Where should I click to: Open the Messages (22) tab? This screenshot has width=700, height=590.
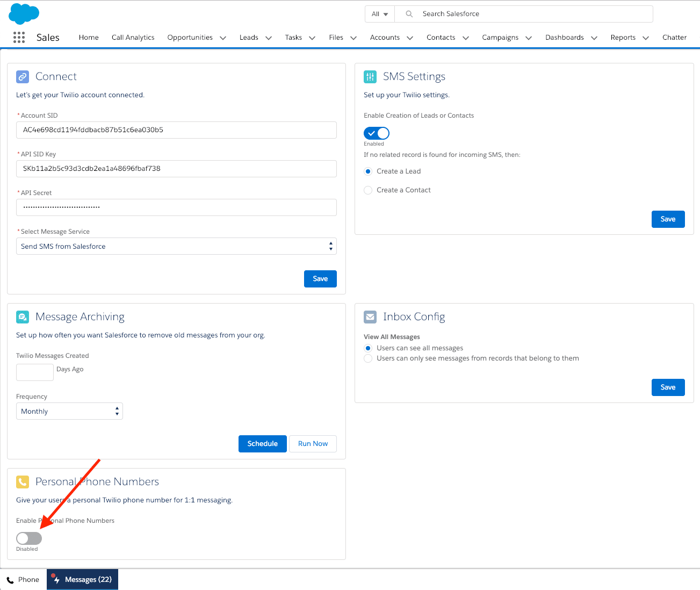[82, 579]
